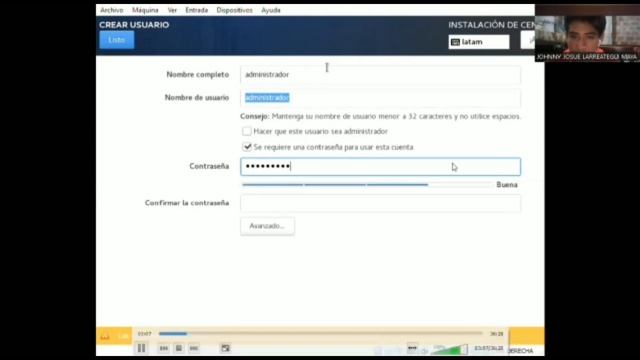Uncheck 'Se requiere una contraseña' option

pyautogui.click(x=247, y=147)
